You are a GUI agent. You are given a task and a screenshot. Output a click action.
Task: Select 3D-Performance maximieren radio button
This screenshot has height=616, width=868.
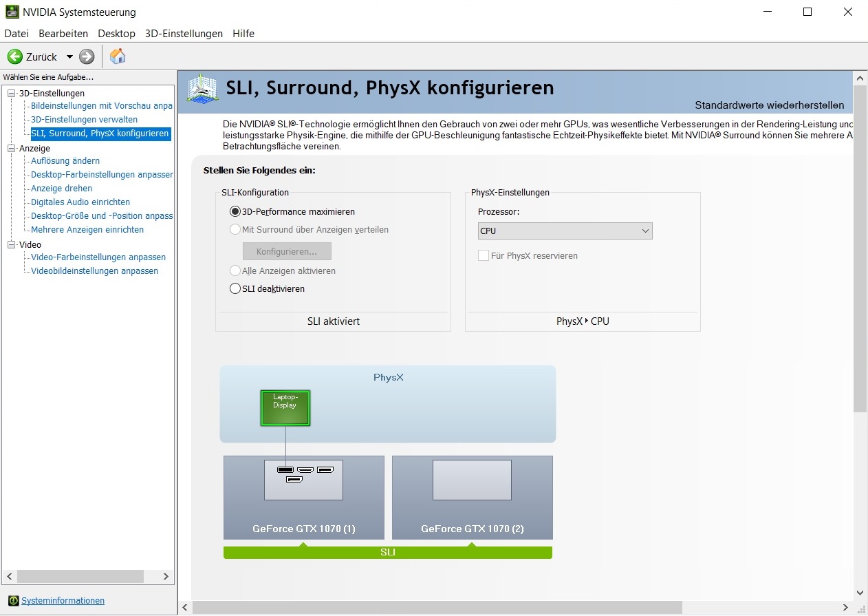(235, 212)
